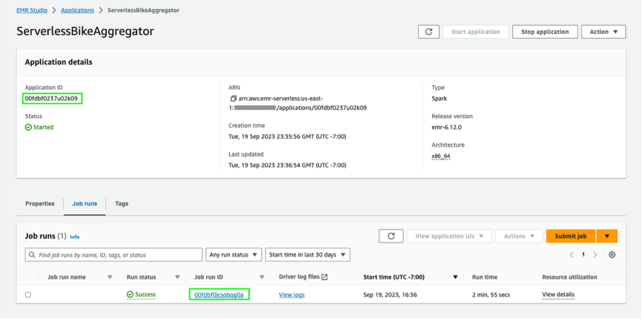This screenshot has height=320, width=644.
Task: Switch to the Properties tab
Action: (40, 204)
